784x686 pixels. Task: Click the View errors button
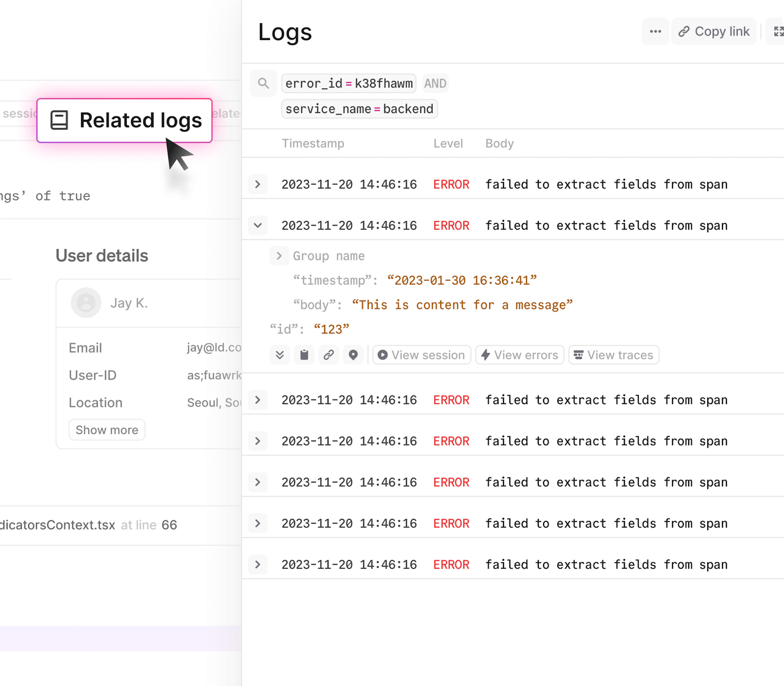coord(519,355)
